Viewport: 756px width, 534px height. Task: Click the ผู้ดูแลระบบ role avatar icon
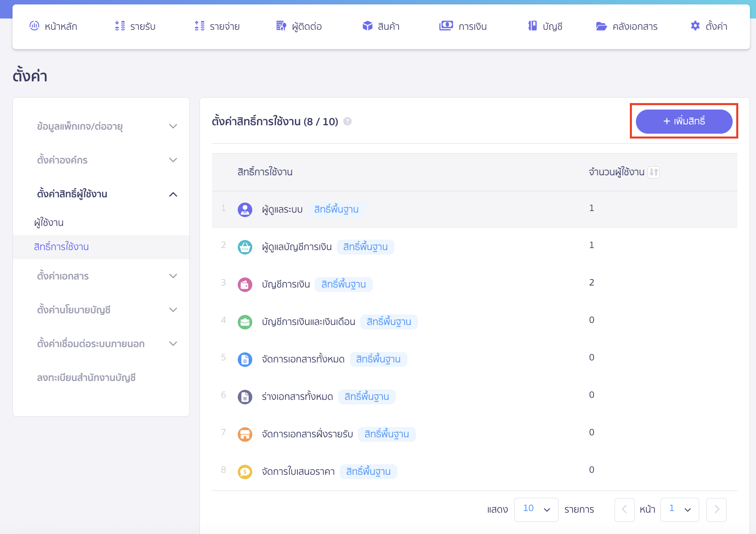click(x=245, y=209)
